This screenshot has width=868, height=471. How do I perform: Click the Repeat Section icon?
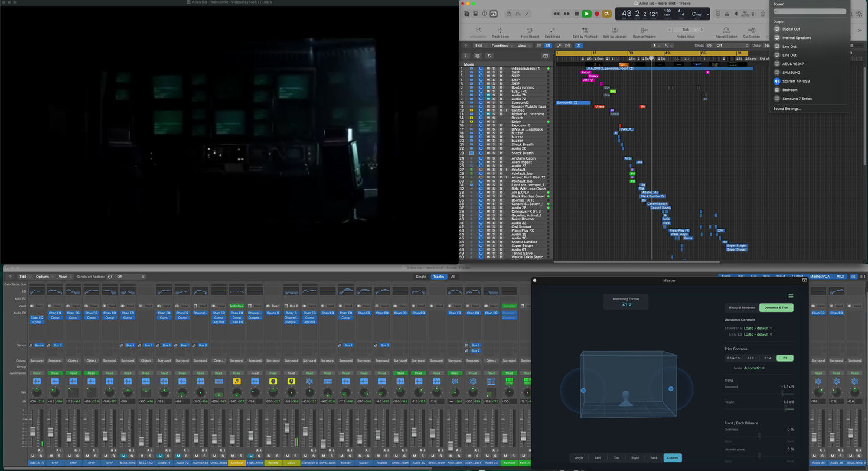tap(726, 30)
